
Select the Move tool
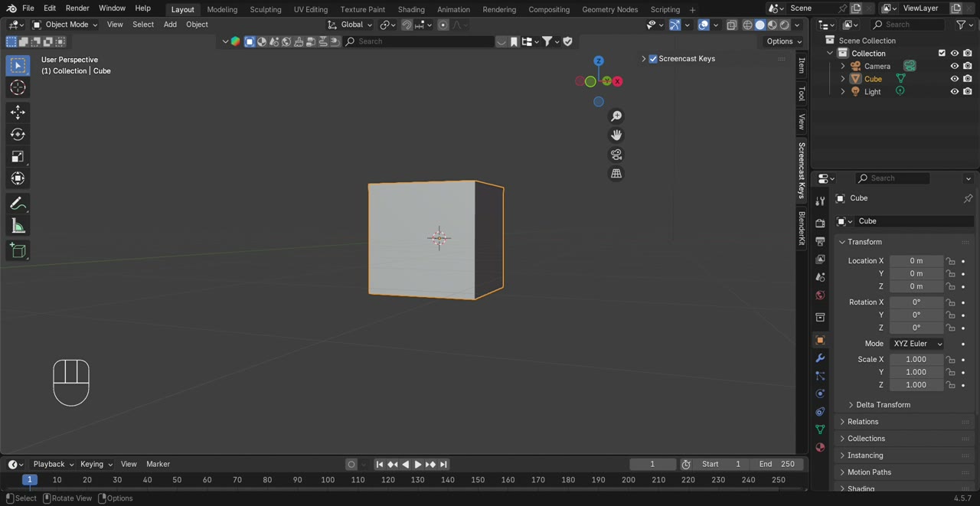point(18,113)
